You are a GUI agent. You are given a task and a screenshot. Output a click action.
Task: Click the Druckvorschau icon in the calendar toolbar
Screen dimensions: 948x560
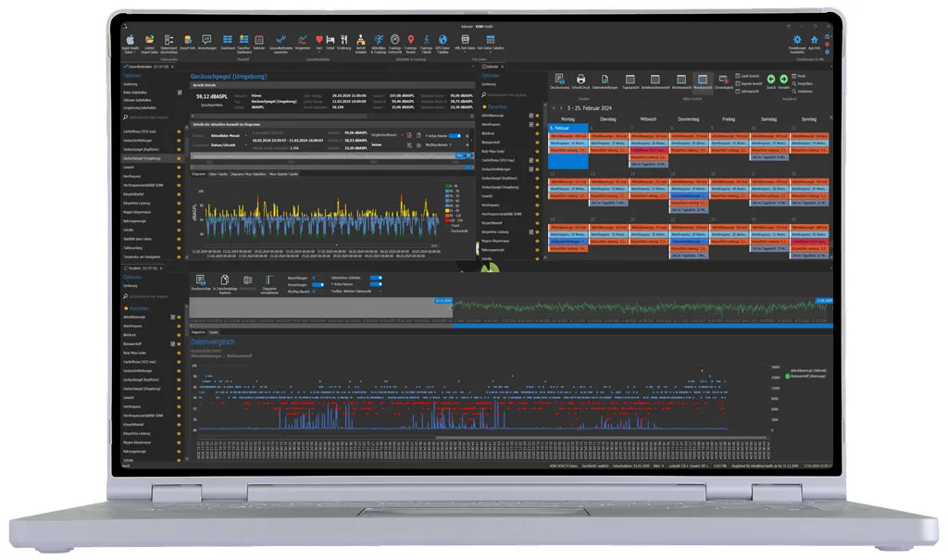[x=559, y=81]
